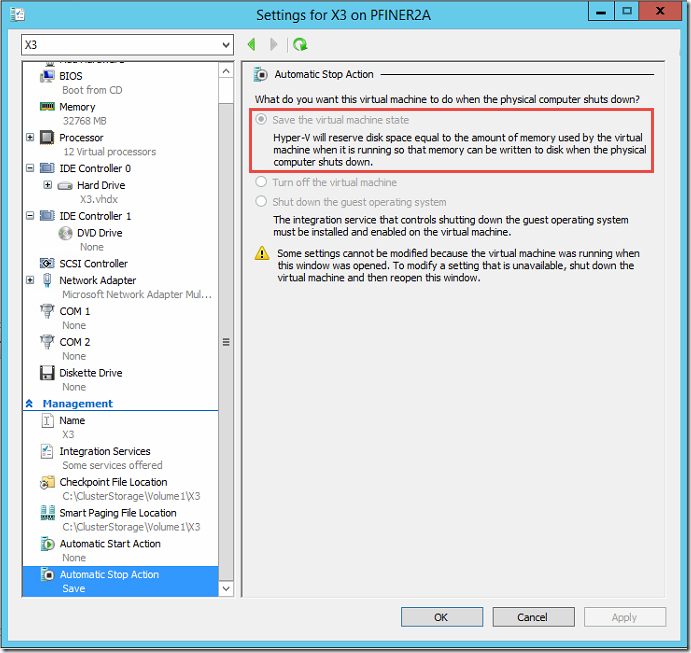Select SCSI Controller in the tree

coord(93,263)
